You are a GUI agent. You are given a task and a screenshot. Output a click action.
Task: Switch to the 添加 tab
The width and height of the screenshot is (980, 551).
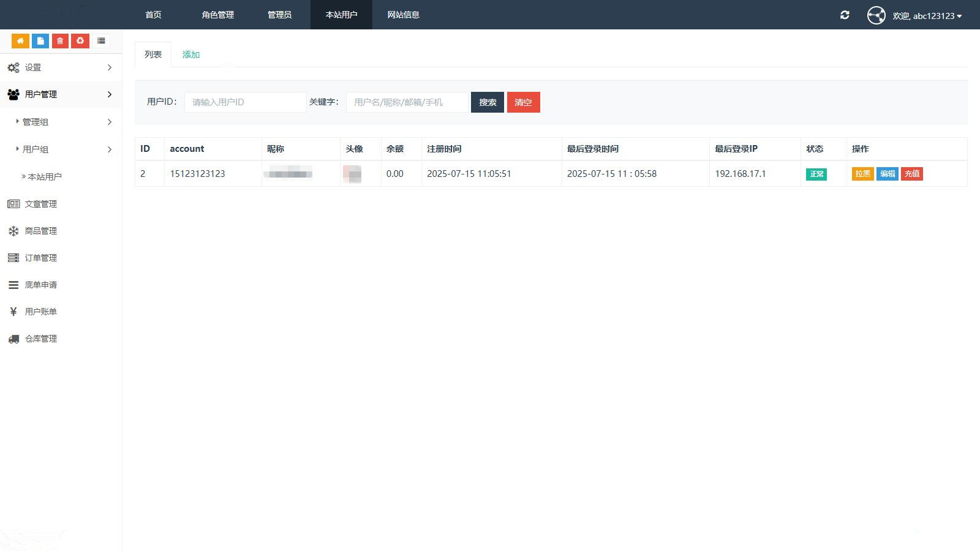191,54
